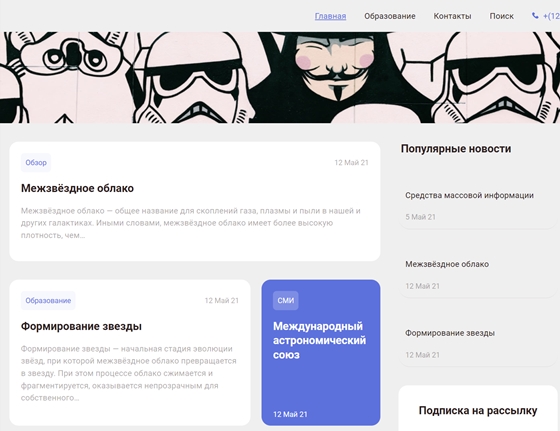Image resolution: width=560 pixels, height=431 pixels.
Task: Click the Межзвёздное облако excerpt paragraph
Action: click(x=191, y=223)
